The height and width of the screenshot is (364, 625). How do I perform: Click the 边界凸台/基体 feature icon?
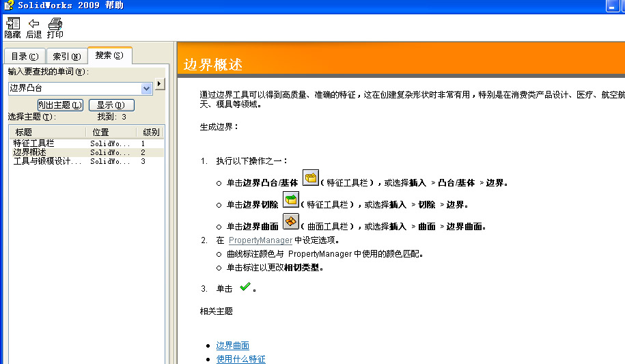[x=311, y=178]
